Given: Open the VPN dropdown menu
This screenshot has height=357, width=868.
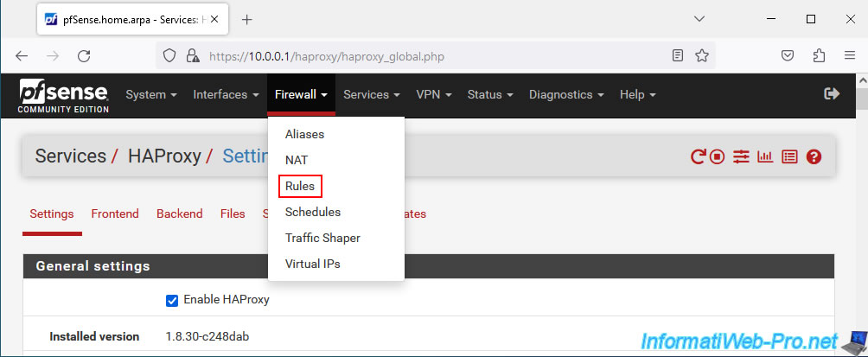Looking at the screenshot, I should (x=434, y=94).
